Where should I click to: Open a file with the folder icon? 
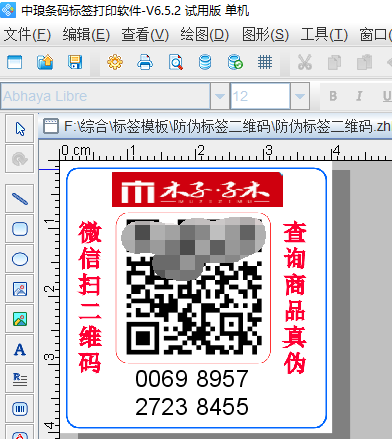point(45,62)
